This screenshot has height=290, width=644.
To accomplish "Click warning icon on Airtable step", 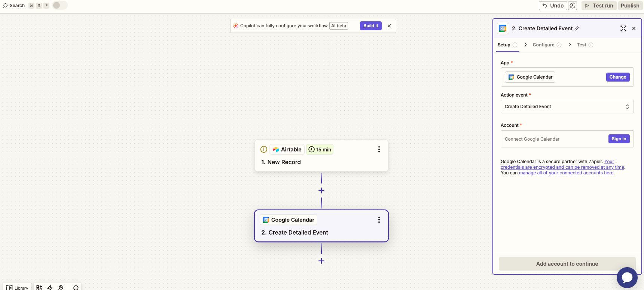I will pyautogui.click(x=264, y=149).
